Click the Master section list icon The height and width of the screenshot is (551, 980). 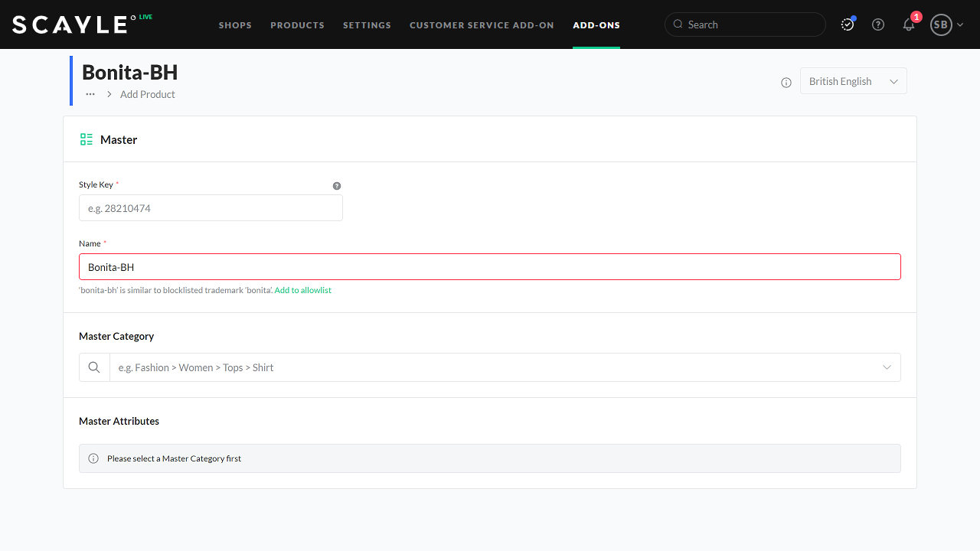click(87, 139)
